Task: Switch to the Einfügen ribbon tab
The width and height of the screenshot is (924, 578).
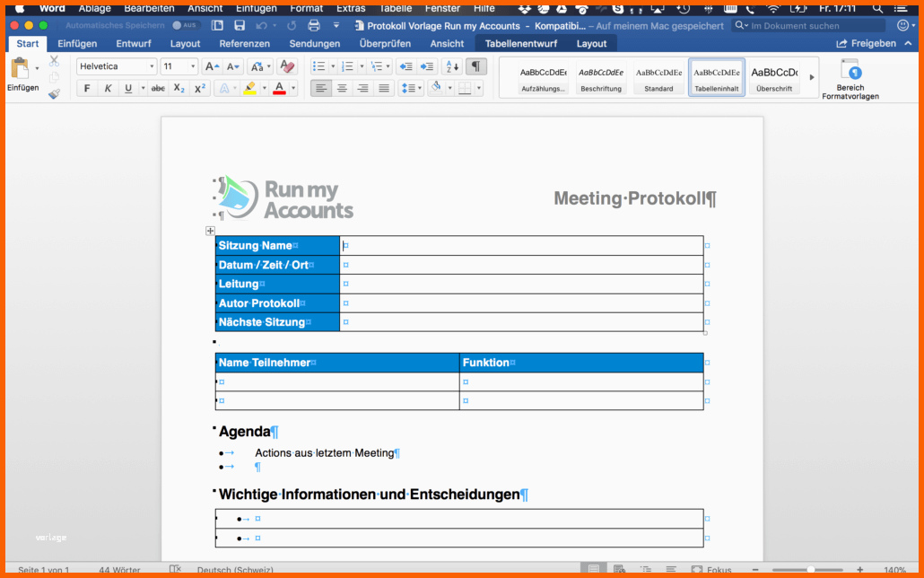Action: 77,43
